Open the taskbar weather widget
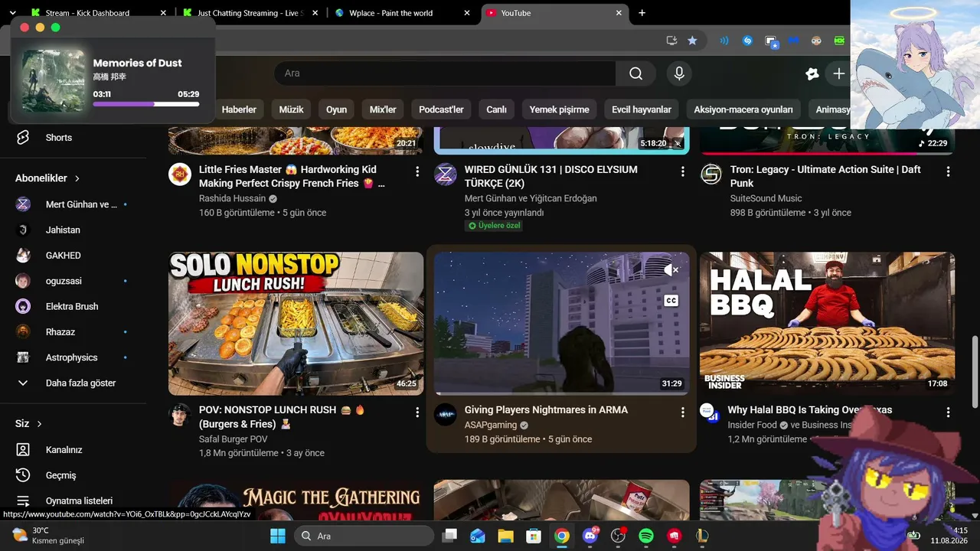The height and width of the screenshot is (551, 980). pos(47,536)
